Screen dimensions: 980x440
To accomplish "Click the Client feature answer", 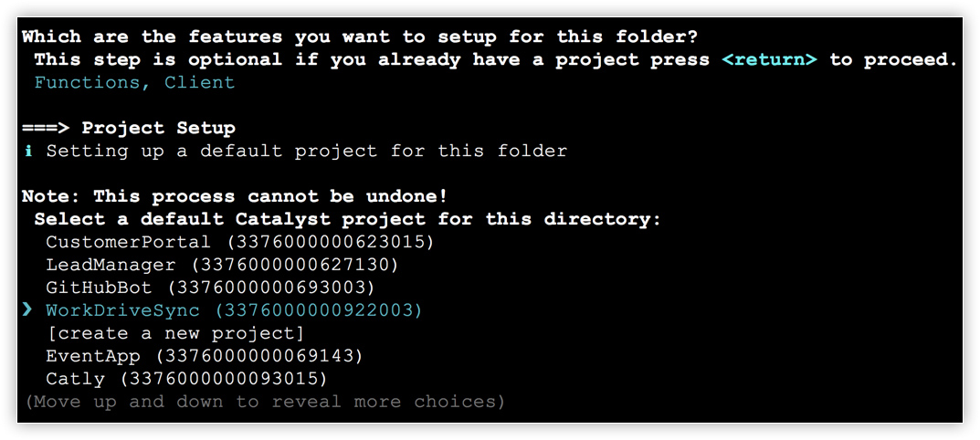I will click(199, 82).
